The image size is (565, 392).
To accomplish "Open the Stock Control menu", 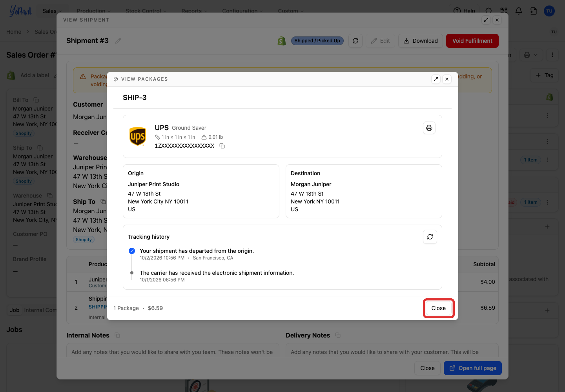I will coord(146,11).
